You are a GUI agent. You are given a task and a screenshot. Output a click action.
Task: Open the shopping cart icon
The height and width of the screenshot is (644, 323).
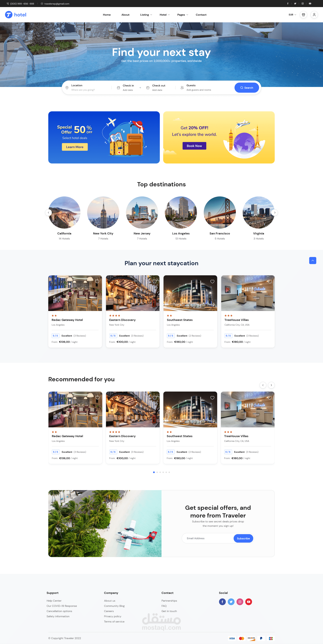coord(303,15)
